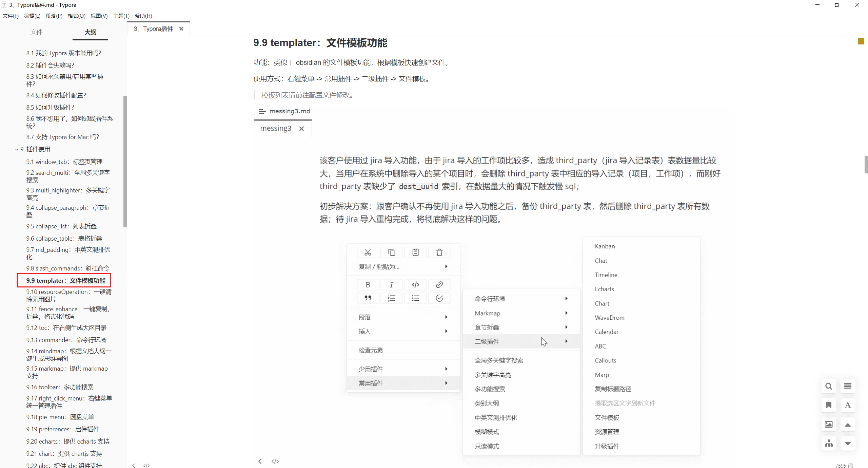868x468 pixels.
Task: Navigate to 9.1 window_tab：标签页管理
Action: [64, 162]
